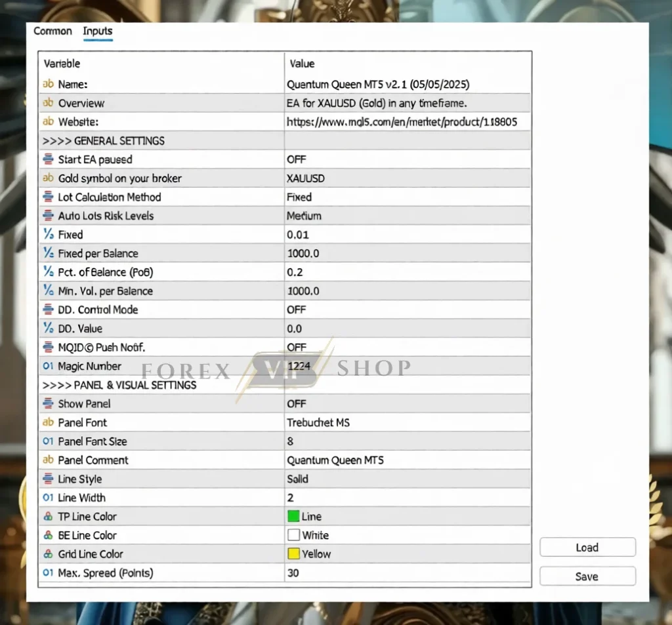Image resolution: width=672 pixels, height=625 pixels.
Task: Click the string icon beside Panel Font
Action: pyautogui.click(x=48, y=422)
